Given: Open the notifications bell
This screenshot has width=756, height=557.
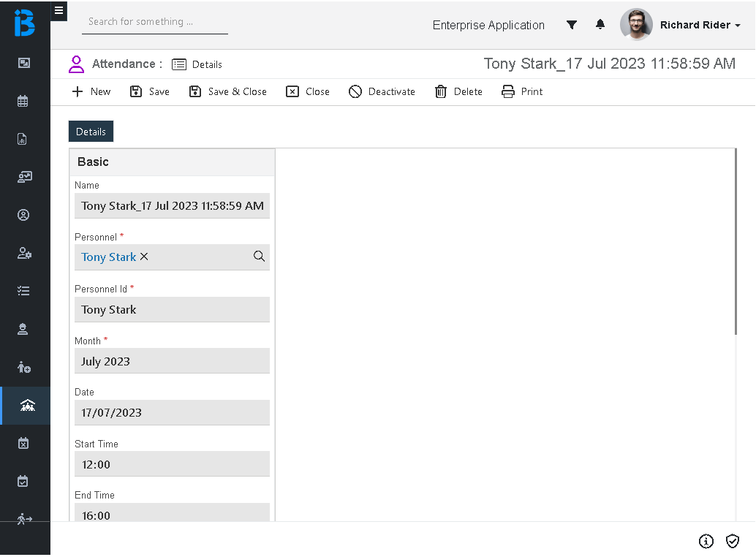Looking at the screenshot, I should [x=600, y=24].
